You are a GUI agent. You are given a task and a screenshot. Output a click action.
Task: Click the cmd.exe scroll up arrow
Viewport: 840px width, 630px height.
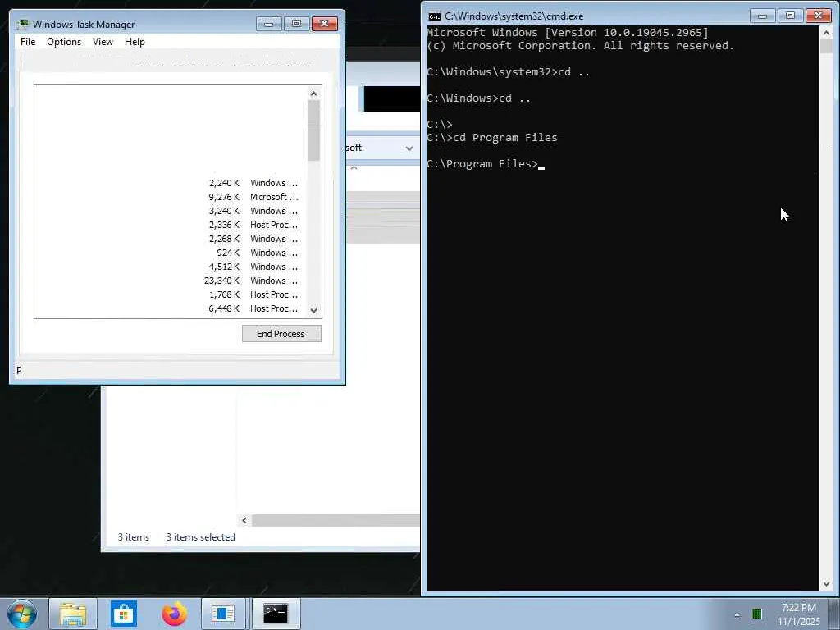click(x=826, y=33)
